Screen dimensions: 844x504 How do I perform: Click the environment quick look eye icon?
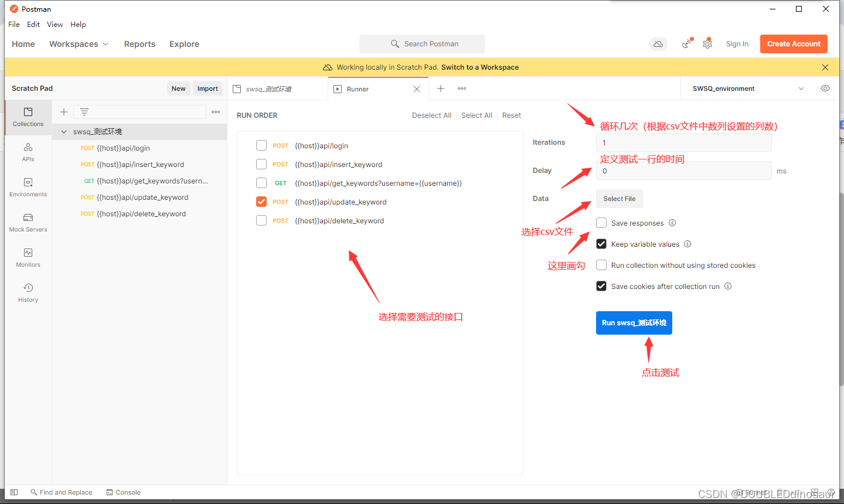825,88
